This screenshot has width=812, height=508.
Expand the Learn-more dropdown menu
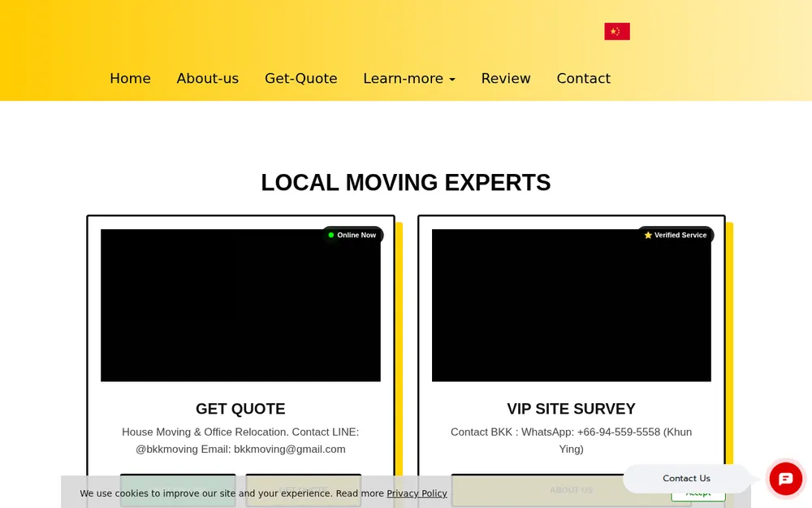[x=409, y=78]
